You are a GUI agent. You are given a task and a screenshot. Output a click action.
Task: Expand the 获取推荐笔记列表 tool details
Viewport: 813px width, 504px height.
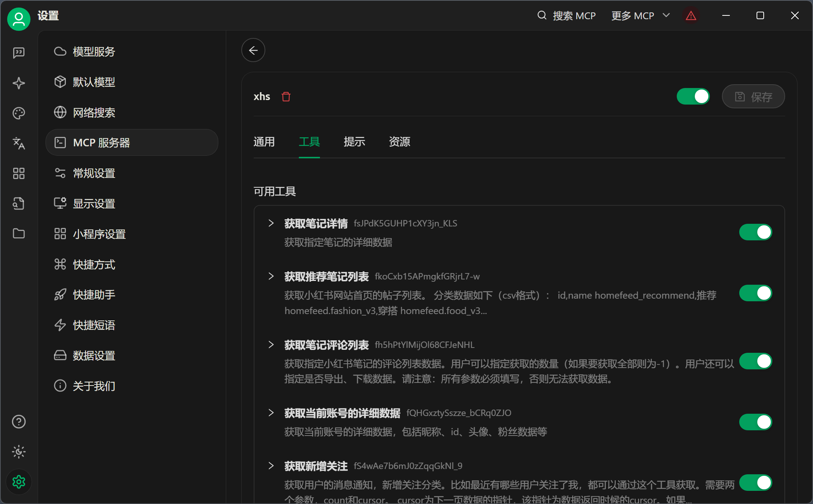(x=271, y=276)
